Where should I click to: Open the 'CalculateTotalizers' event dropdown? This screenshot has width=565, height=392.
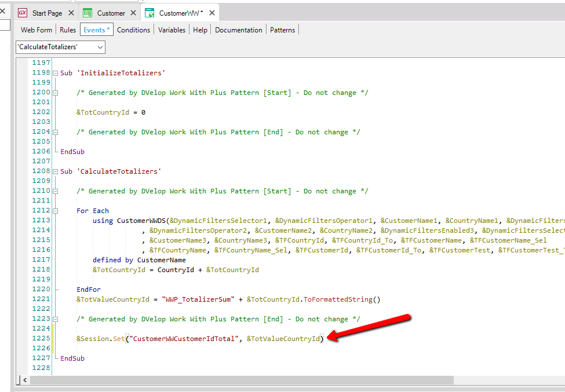pyautogui.click(x=60, y=47)
